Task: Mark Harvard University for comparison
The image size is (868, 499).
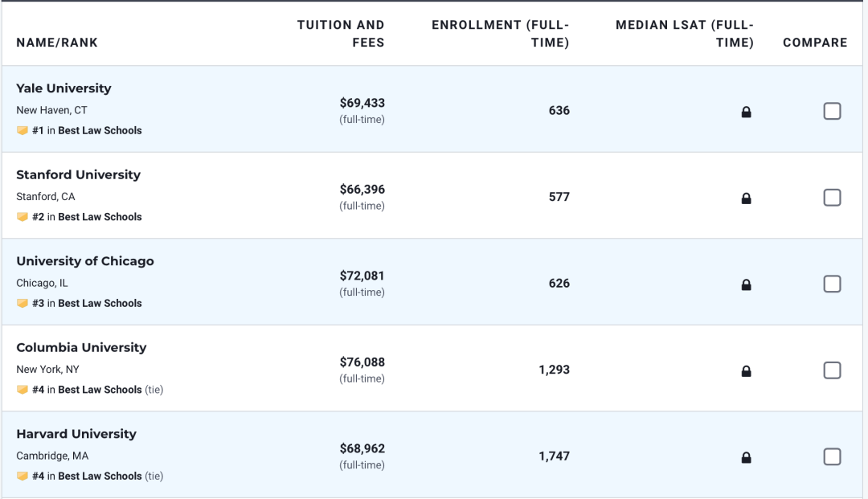Action: coord(832,456)
